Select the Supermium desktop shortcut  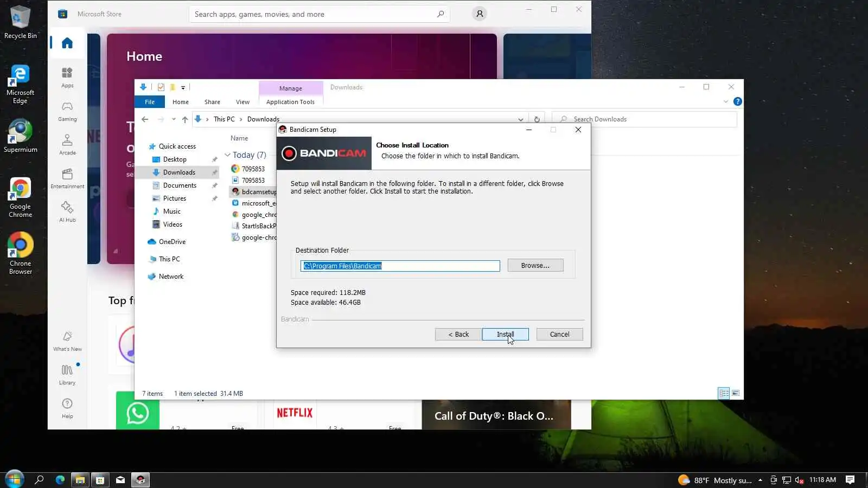click(x=20, y=136)
